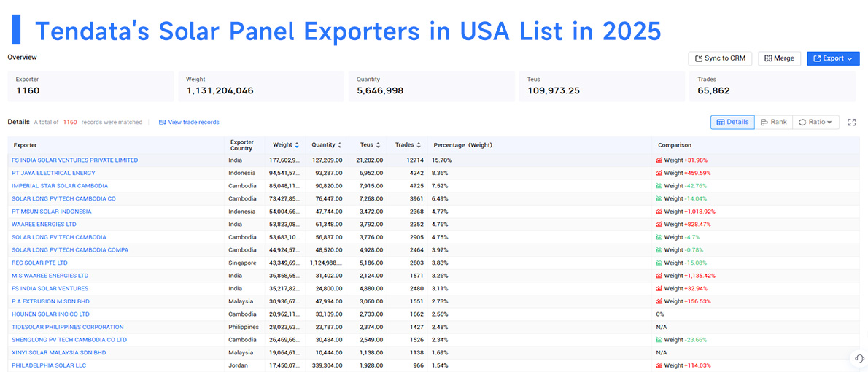Click the Singapore country cell
The image size is (868, 372).
click(x=242, y=263)
